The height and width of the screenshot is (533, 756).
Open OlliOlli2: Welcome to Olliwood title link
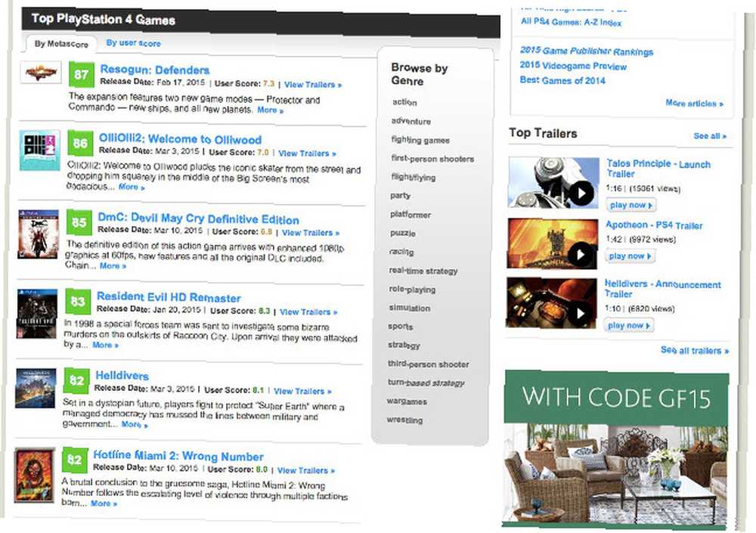[x=181, y=139]
